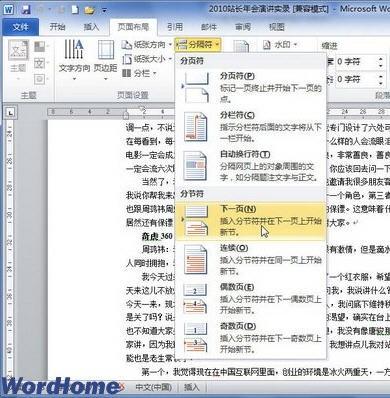The image size is (390, 398).
Task: Open the 分栏 columns dropdown
Action: coord(139,73)
